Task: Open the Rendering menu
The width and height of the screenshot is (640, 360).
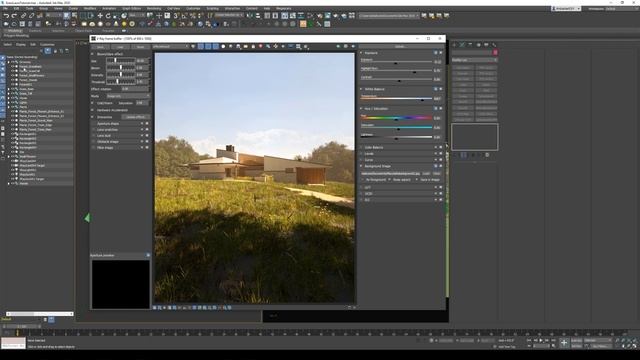Action: click(x=154, y=9)
